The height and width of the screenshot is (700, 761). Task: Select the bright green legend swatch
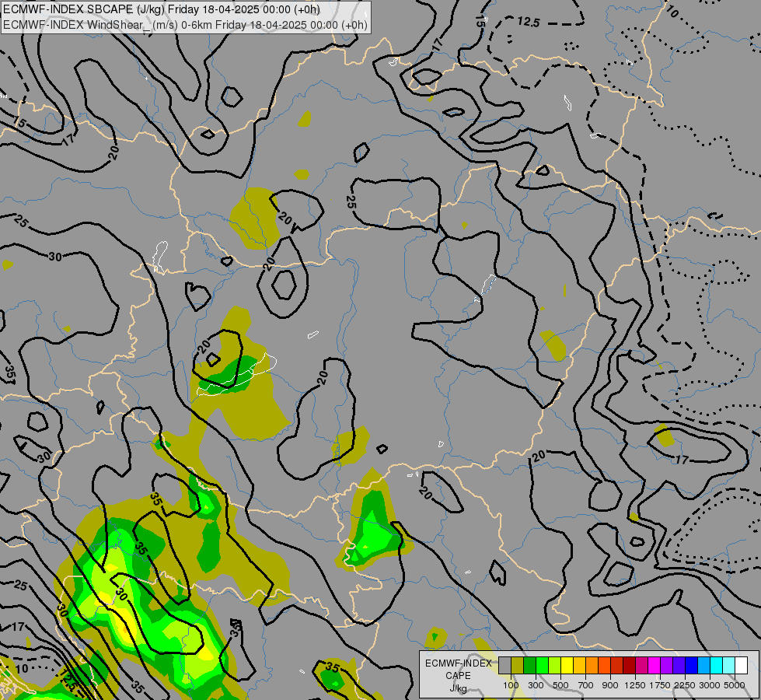click(x=542, y=665)
